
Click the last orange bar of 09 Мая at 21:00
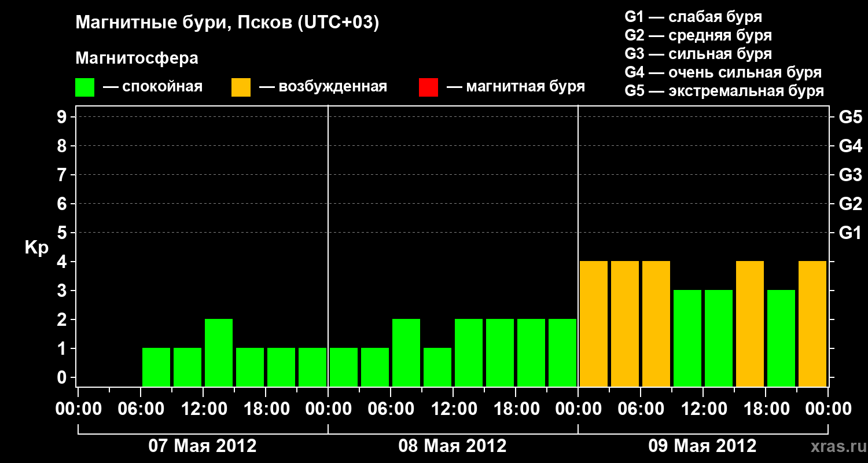(x=812, y=324)
